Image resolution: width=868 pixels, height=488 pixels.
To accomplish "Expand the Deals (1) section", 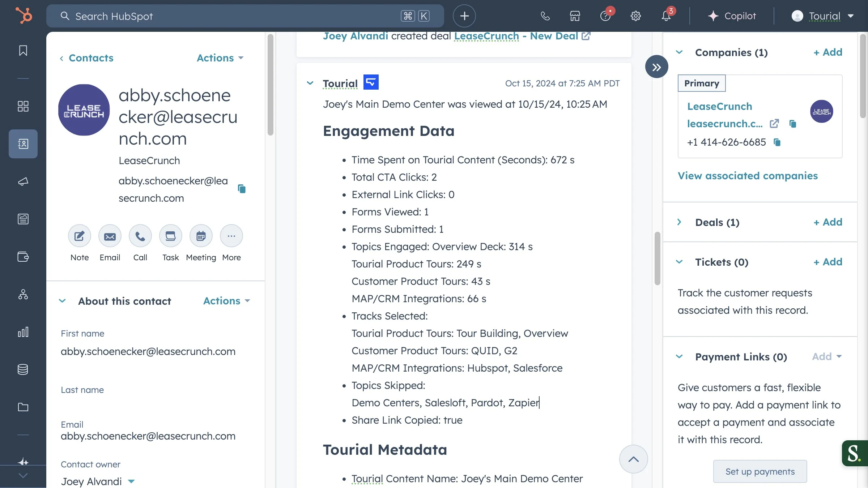I will [x=679, y=222].
